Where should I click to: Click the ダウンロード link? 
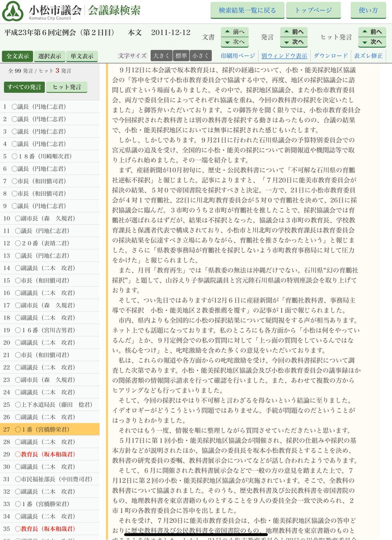click(x=331, y=56)
